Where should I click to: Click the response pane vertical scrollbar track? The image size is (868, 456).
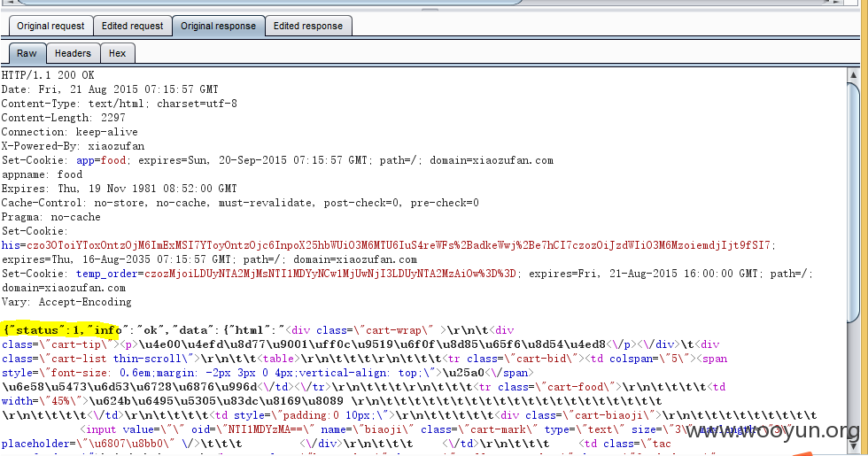tap(852, 380)
